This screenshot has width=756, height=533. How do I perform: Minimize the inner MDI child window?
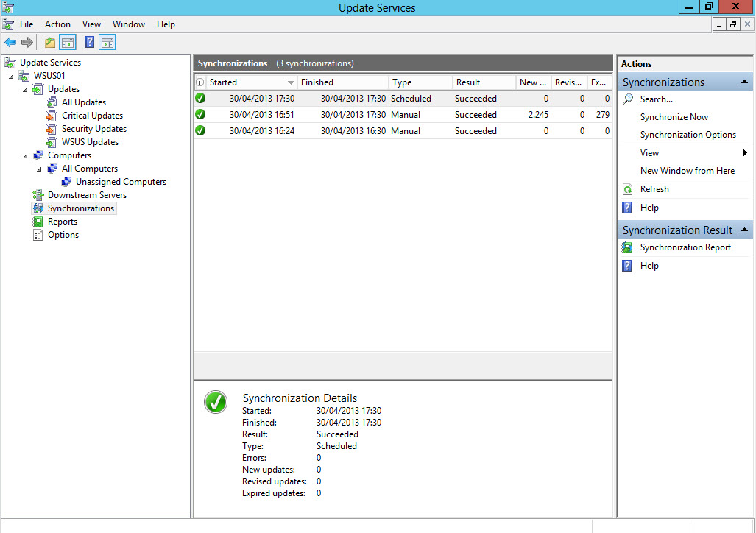point(719,24)
